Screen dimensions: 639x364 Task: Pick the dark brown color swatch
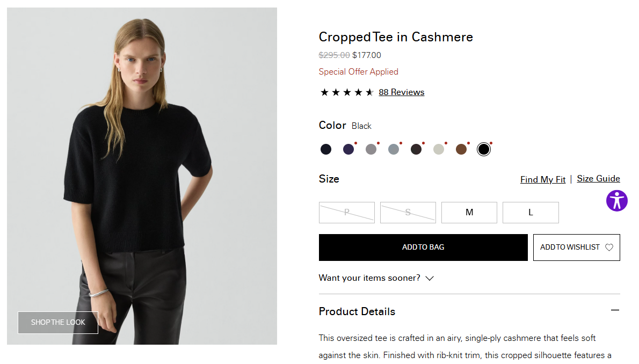(416, 149)
